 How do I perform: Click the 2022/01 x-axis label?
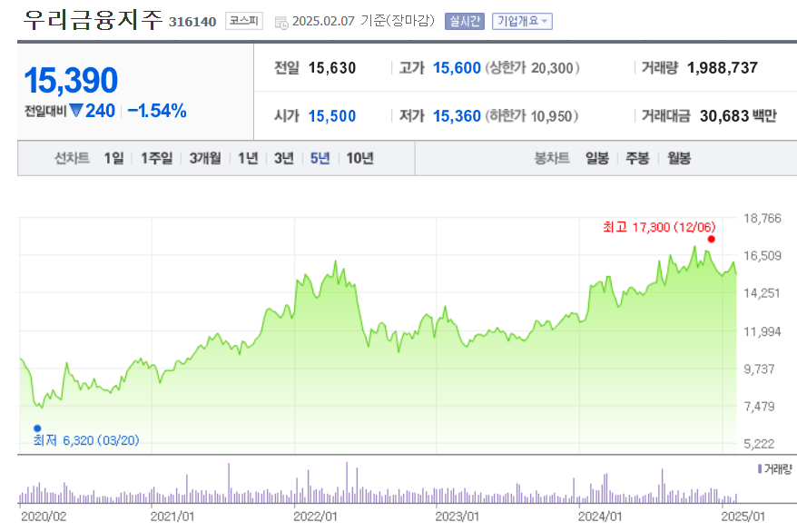coord(315,517)
